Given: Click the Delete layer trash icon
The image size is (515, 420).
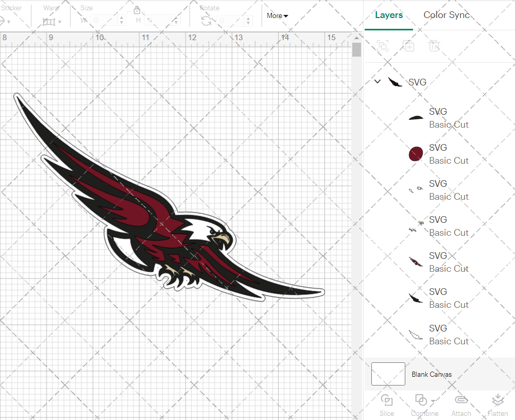Looking at the screenshot, I should [435, 46].
